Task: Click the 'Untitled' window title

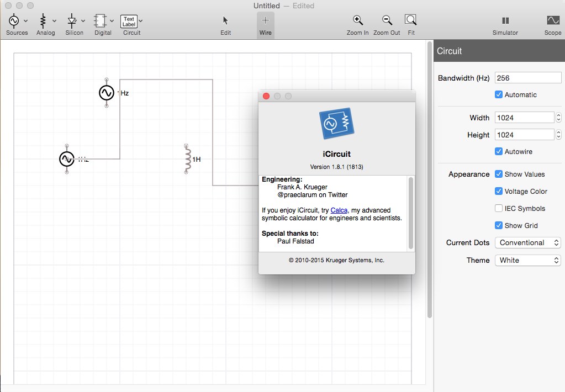Action: click(267, 6)
